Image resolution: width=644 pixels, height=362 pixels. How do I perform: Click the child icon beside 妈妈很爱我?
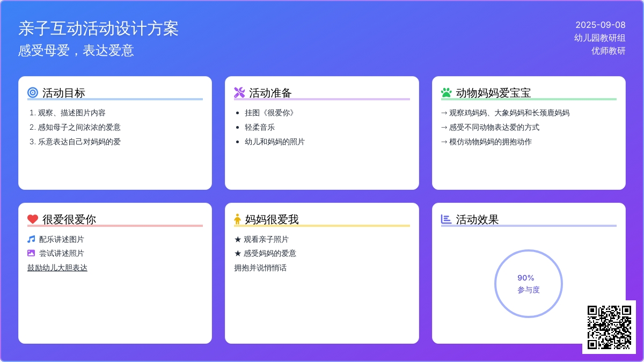[x=237, y=219]
